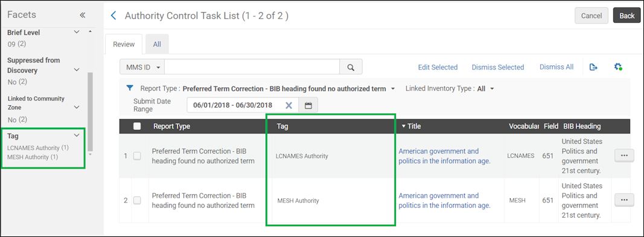Screen dimensions: 644x237
Task: Open row actions menu for MESH row
Action: [x=624, y=200]
